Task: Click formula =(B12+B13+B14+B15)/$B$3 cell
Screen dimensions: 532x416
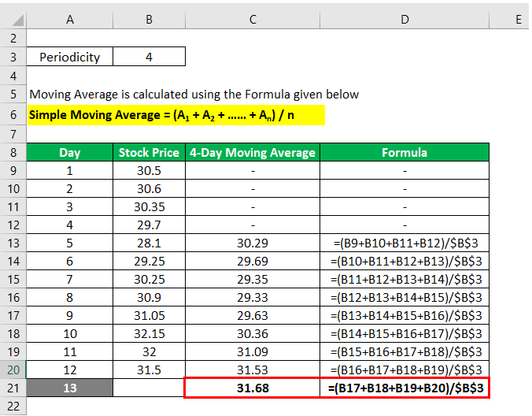Action: click(x=405, y=298)
